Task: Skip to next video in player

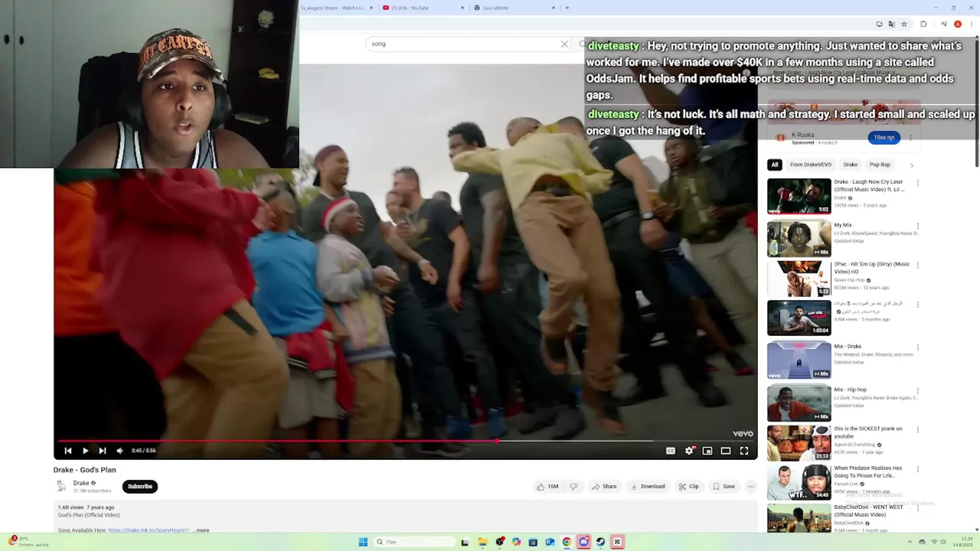Action: coord(102,451)
